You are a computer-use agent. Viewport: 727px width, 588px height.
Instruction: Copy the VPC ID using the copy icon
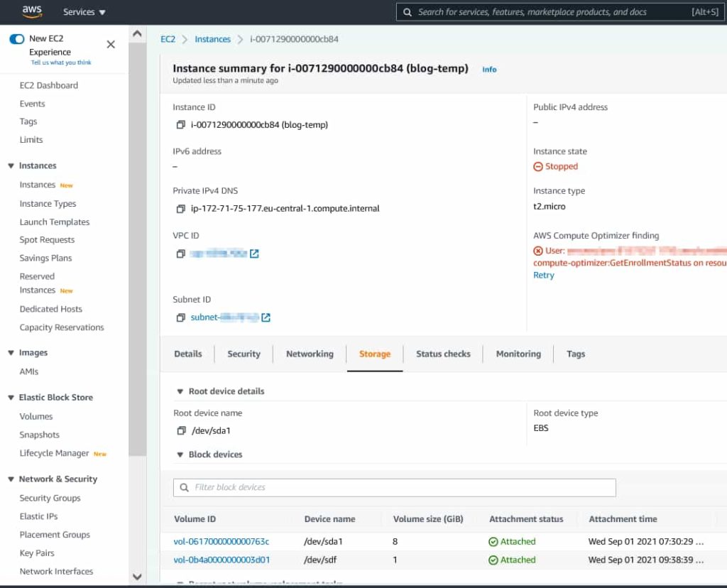point(180,254)
